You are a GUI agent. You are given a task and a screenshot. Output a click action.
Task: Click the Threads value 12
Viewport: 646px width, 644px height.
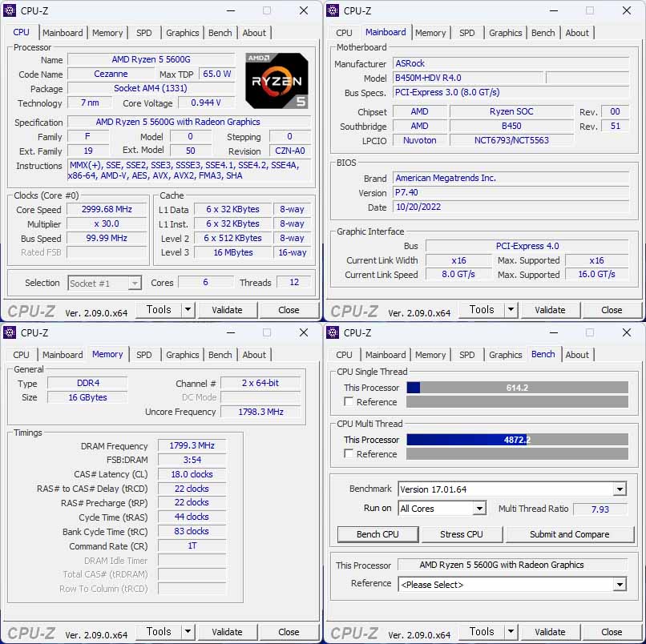(x=294, y=282)
